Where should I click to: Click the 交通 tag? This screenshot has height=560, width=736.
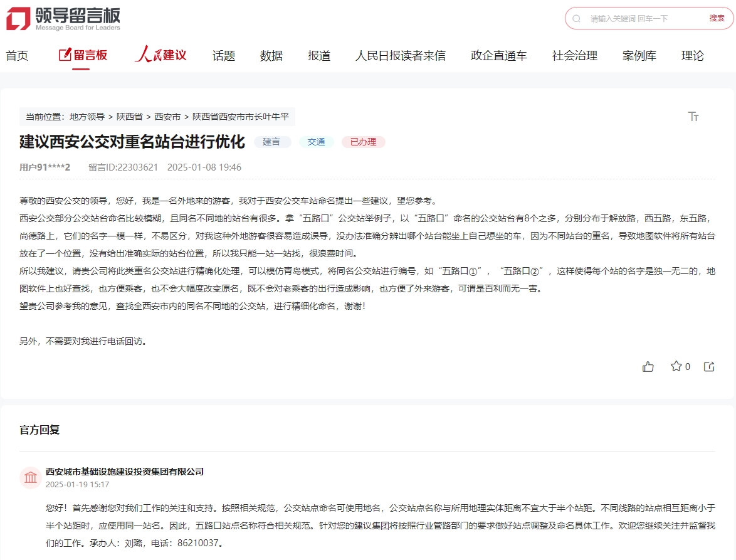tap(317, 142)
